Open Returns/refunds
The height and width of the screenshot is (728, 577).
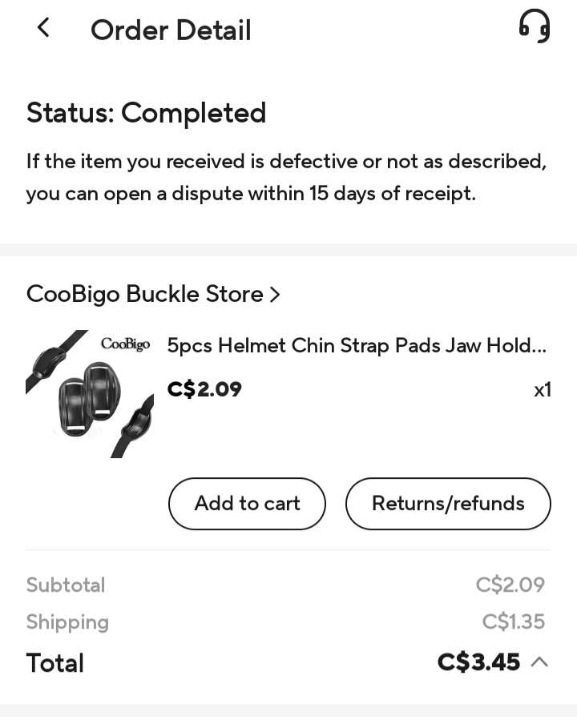448,504
